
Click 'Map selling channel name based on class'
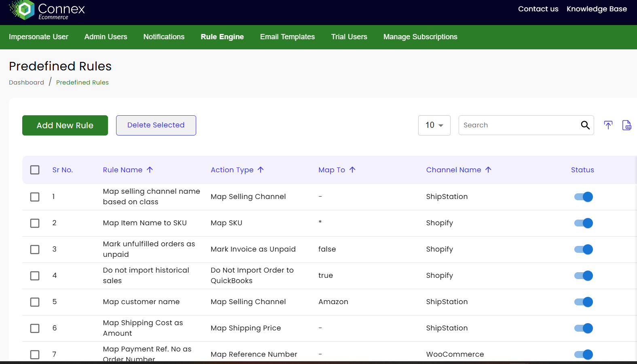[x=151, y=197]
